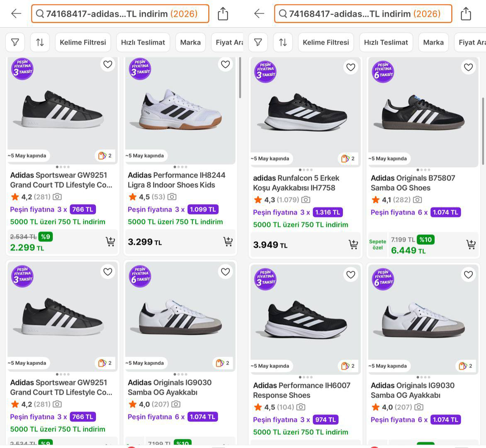Image resolution: width=486 pixels, height=448 pixels.
Task: Tap camera icon next to Runfalcon 5 reviews
Action: pyautogui.click(x=306, y=200)
